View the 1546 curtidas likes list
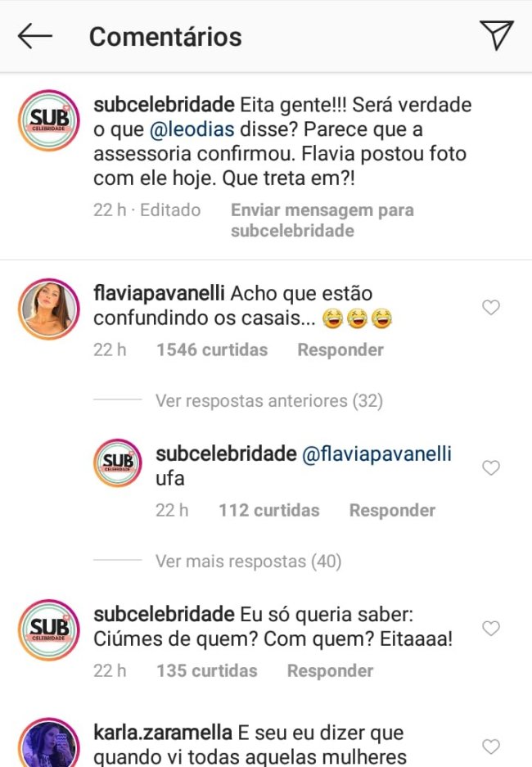 212,350
